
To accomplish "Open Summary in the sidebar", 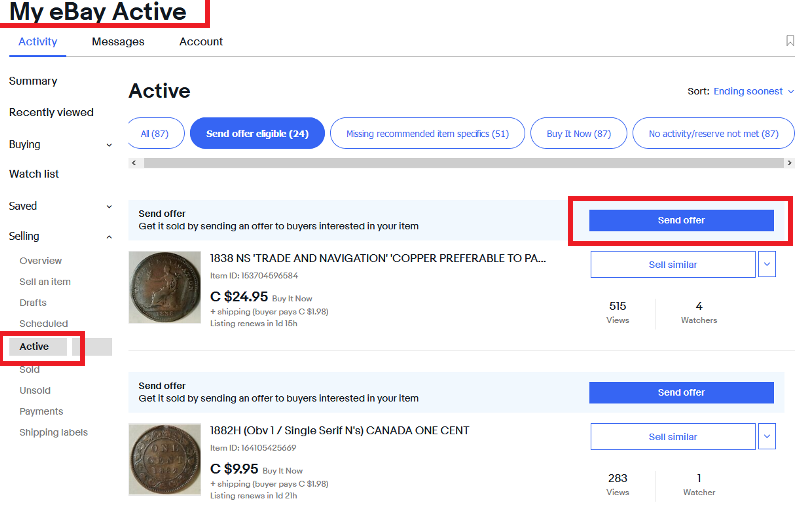I will 33,81.
